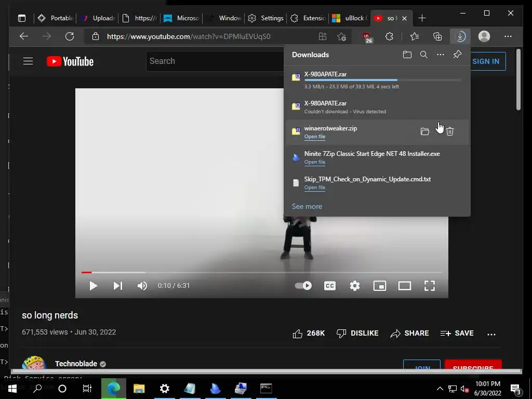Viewport: 532px width, 399px height.
Task: Click See more in Downloads panel
Action: [307, 206]
